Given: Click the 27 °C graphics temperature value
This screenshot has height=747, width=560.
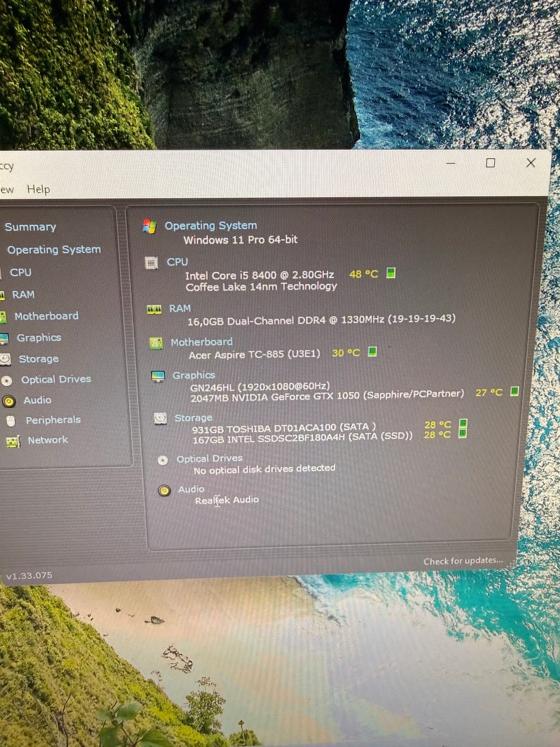Looking at the screenshot, I should (489, 393).
